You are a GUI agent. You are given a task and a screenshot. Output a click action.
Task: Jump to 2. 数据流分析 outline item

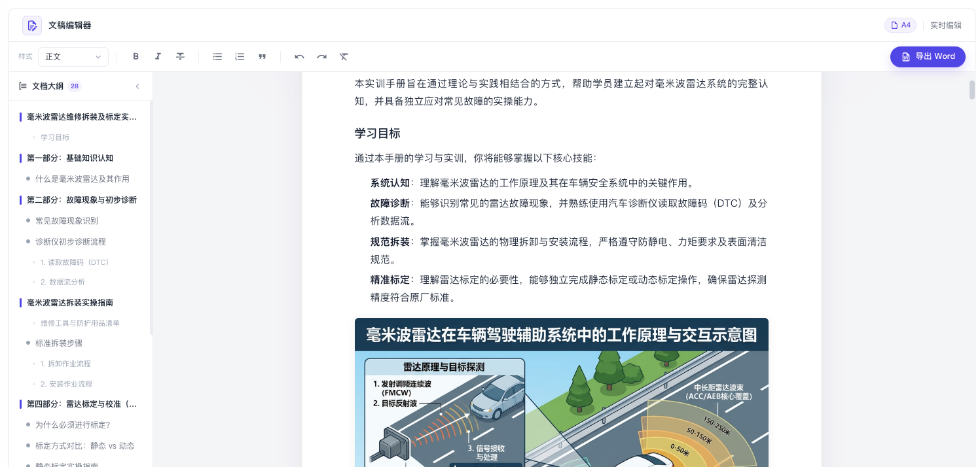[63, 282]
